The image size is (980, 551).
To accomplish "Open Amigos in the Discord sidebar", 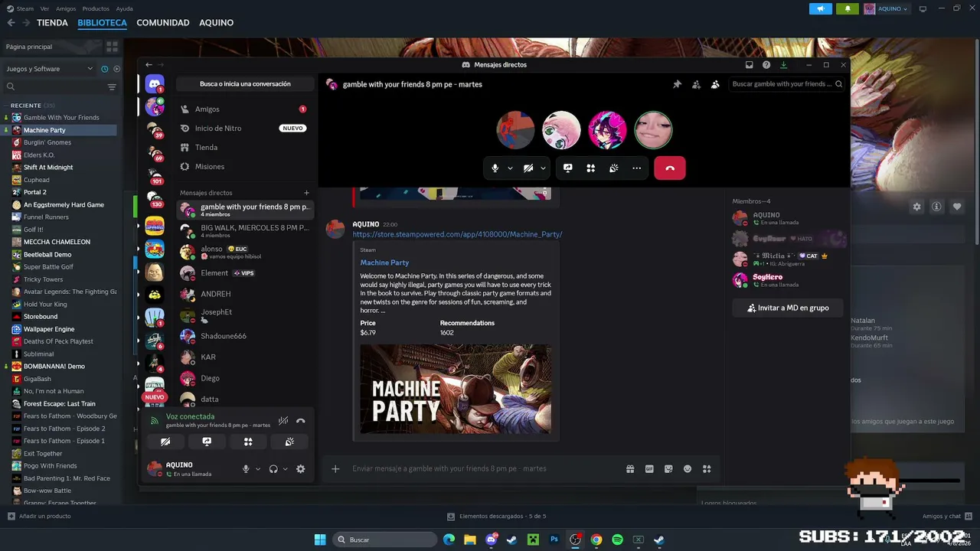I will pos(245,109).
